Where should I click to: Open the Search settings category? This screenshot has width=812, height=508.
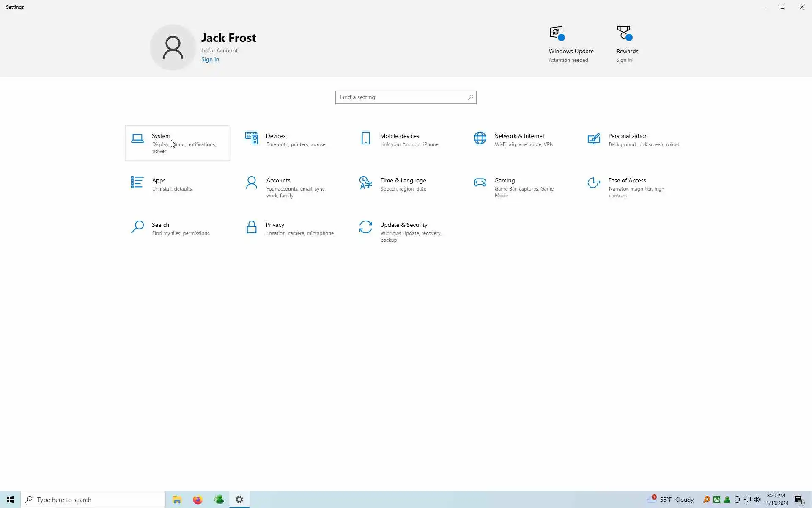click(160, 225)
